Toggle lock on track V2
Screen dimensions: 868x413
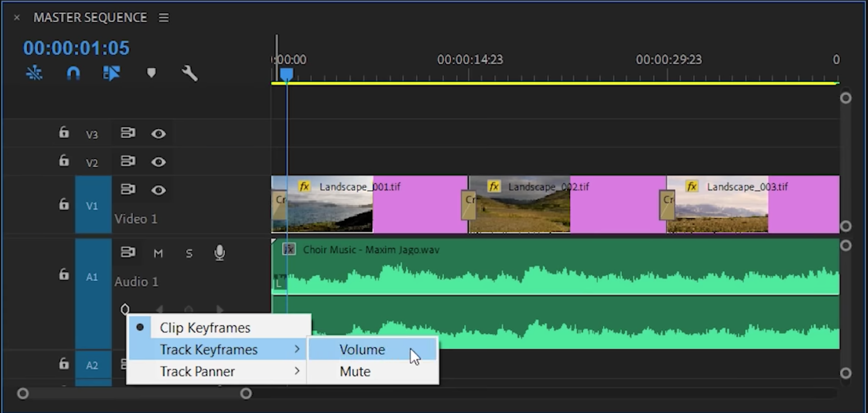tap(64, 161)
